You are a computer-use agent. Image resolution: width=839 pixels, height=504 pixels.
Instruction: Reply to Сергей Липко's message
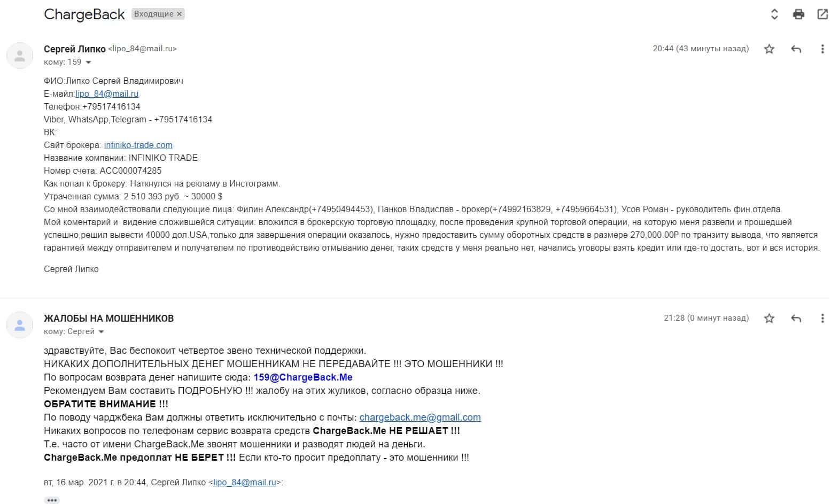796,49
